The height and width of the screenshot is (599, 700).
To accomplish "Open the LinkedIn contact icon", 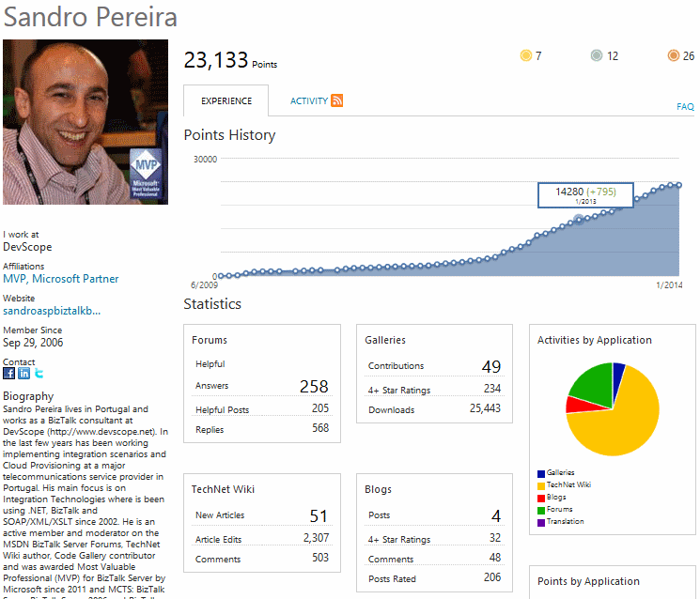I will (x=23, y=374).
